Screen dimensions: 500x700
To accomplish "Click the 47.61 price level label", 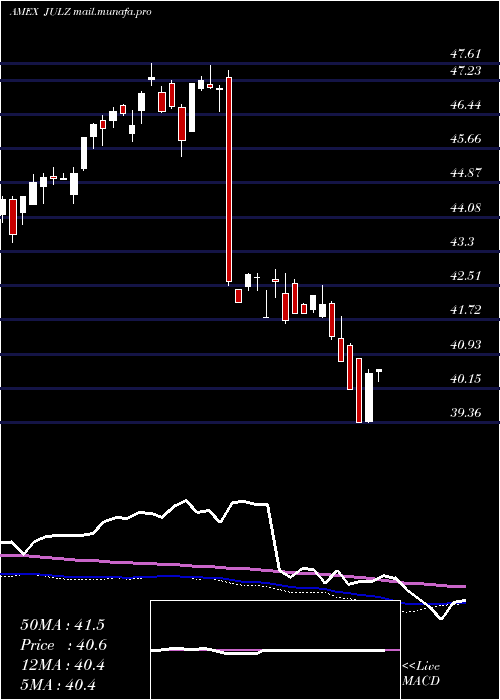I will tap(465, 54).
